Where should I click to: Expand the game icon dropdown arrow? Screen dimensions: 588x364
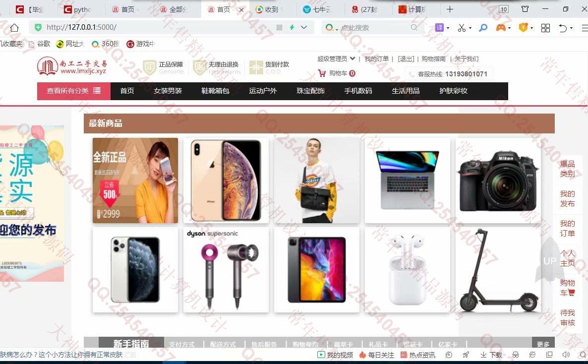(509, 28)
